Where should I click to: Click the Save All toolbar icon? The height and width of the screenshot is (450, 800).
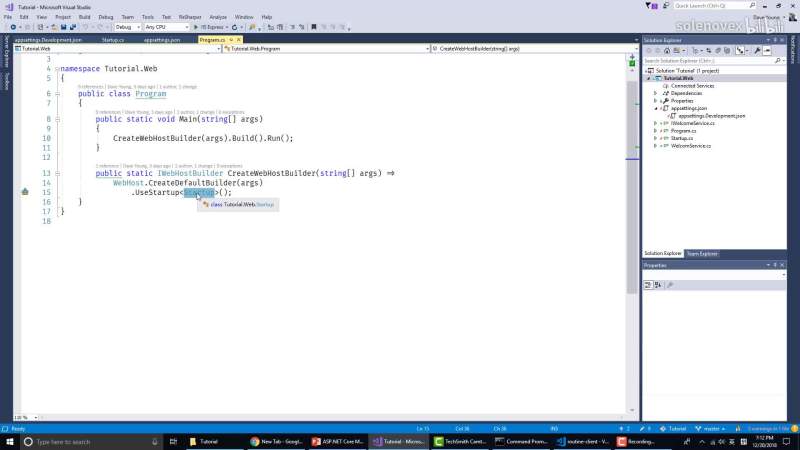click(x=72, y=27)
